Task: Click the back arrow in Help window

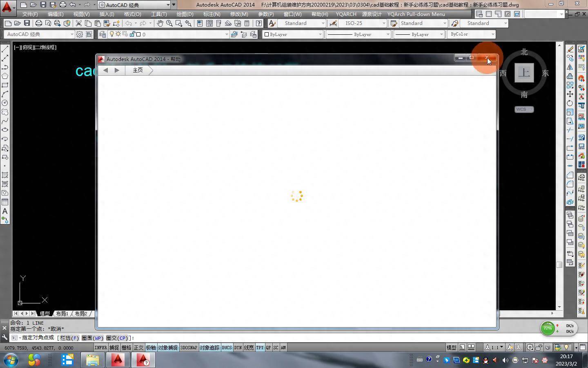Action: coord(106,70)
